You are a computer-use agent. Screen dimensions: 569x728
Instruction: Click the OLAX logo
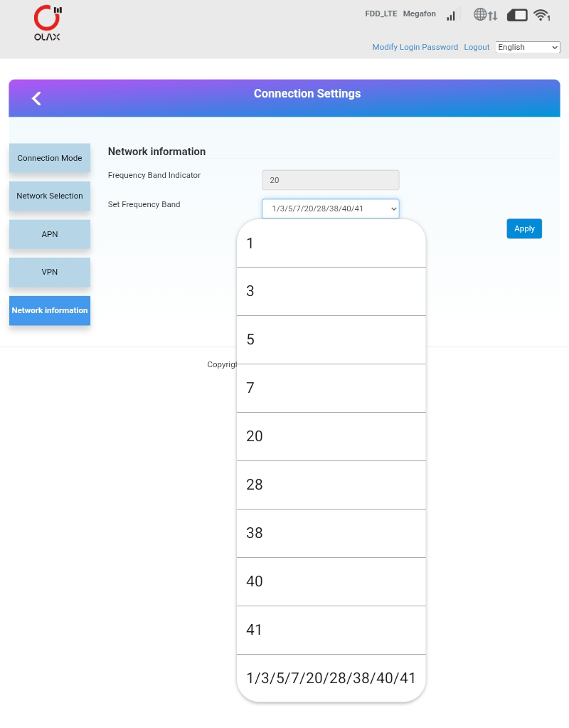[x=47, y=23]
